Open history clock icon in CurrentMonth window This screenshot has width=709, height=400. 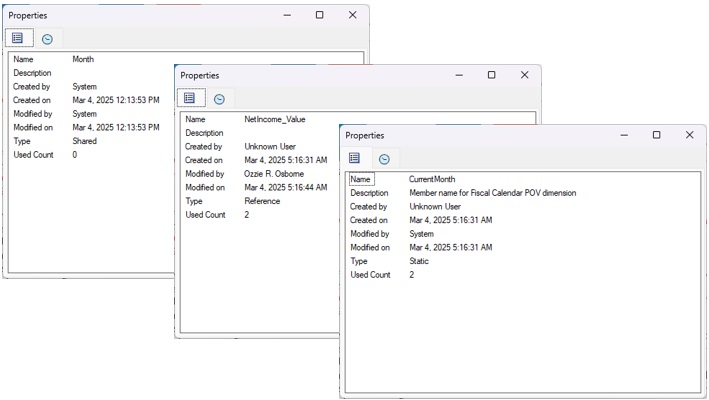tap(384, 158)
